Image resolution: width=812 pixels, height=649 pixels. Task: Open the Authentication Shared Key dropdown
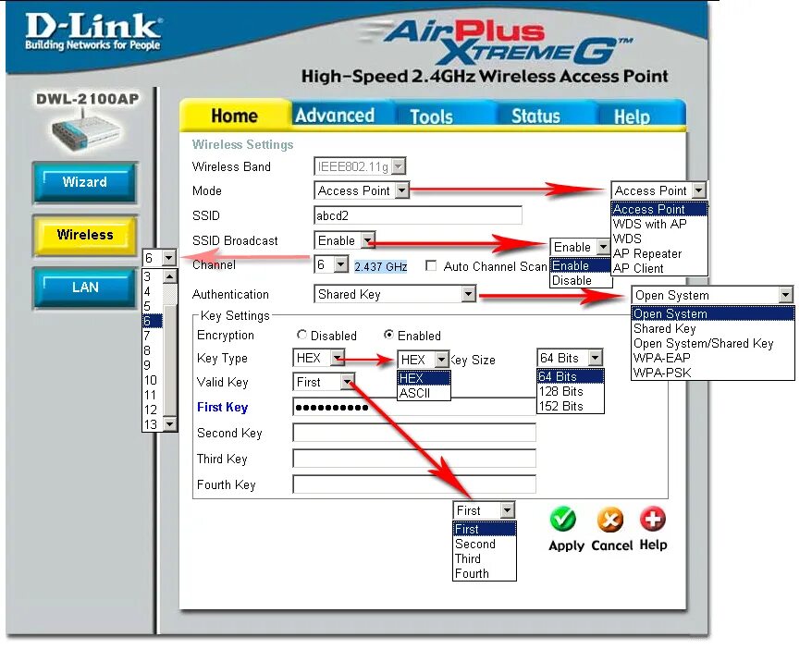tap(395, 294)
